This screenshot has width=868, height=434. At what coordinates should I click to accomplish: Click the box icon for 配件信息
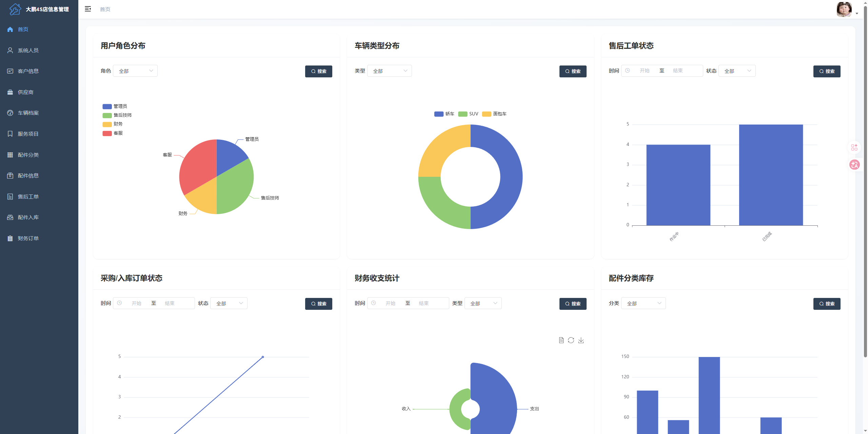point(10,175)
